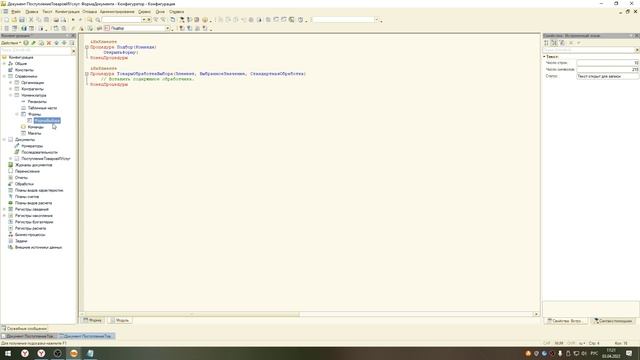Click the Статус field in Properties panel
This screenshot has width=640, height=360.
(x=607, y=76)
